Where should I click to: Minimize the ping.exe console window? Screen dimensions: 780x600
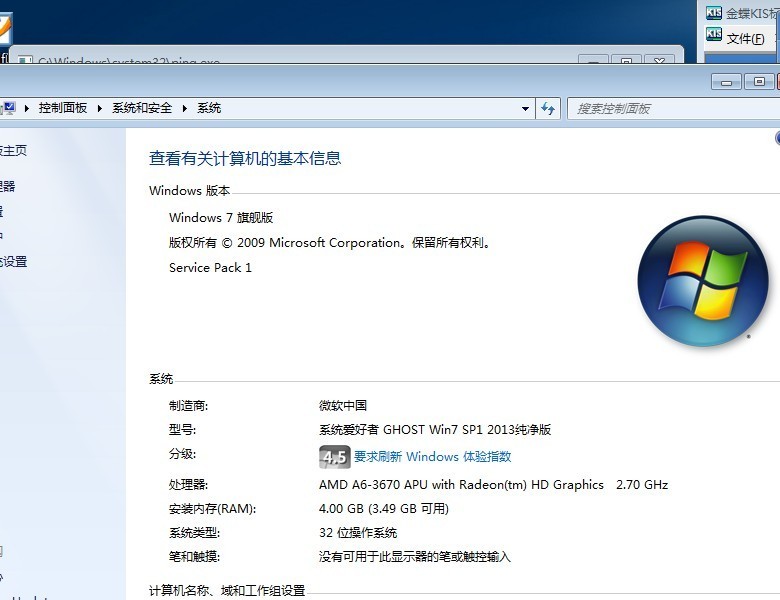click(593, 59)
